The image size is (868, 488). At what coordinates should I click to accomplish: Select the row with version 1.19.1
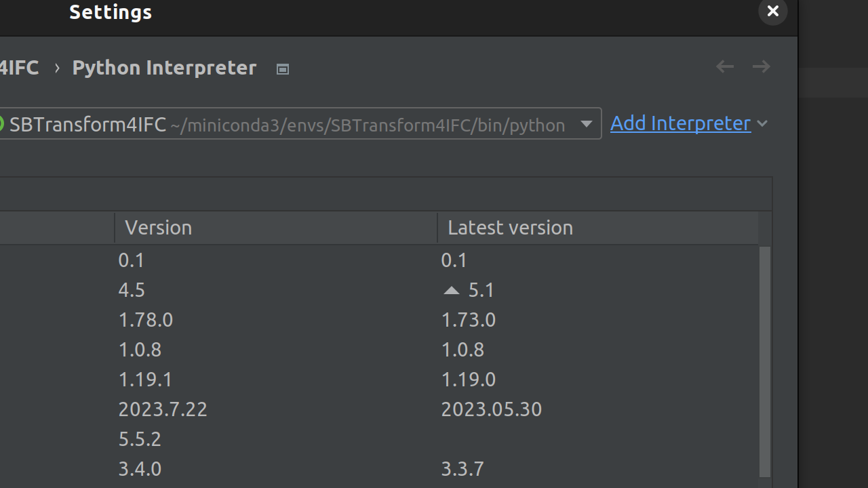pyautogui.click(x=146, y=380)
